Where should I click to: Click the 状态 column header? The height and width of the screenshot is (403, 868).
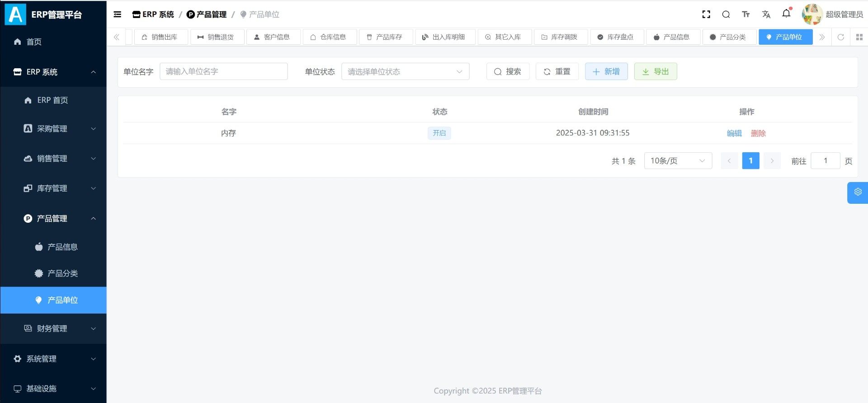pyautogui.click(x=439, y=112)
